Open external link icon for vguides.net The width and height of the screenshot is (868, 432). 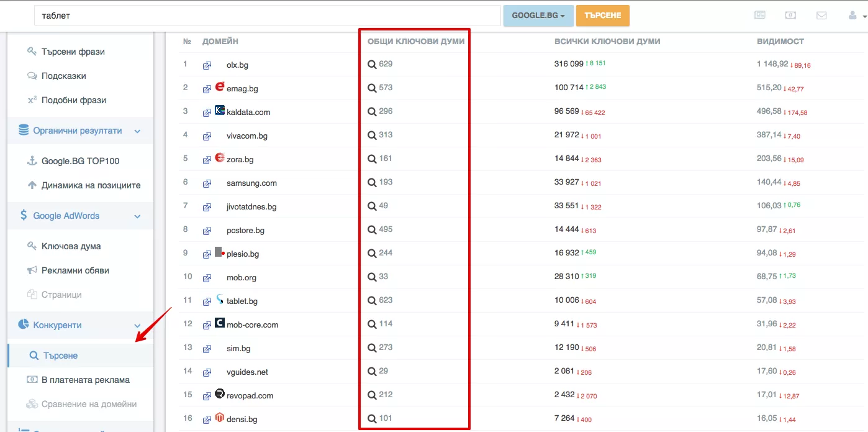click(207, 372)
